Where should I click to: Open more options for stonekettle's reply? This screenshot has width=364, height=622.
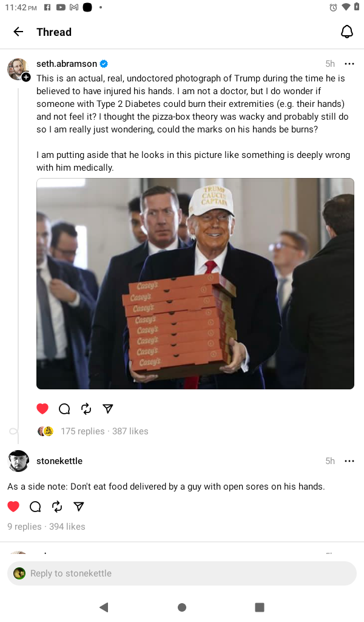349,461
